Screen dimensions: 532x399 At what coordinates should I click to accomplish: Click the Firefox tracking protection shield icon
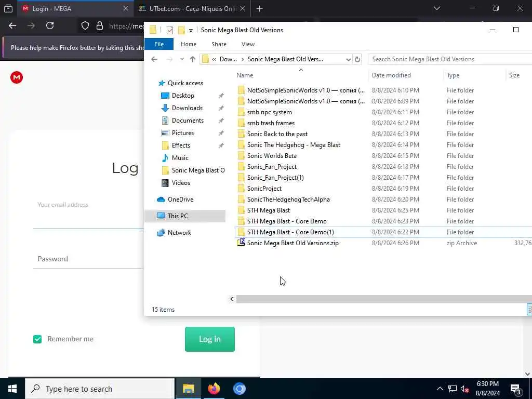coord(85,26)
